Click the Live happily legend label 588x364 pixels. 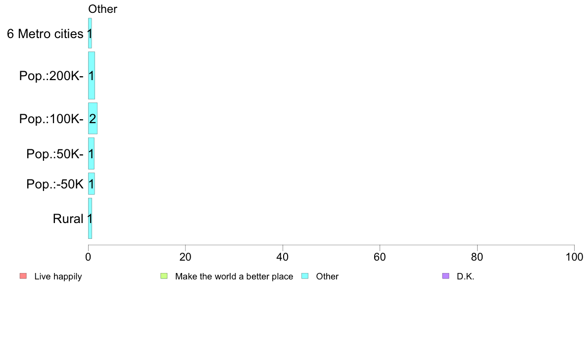[58, 276]
